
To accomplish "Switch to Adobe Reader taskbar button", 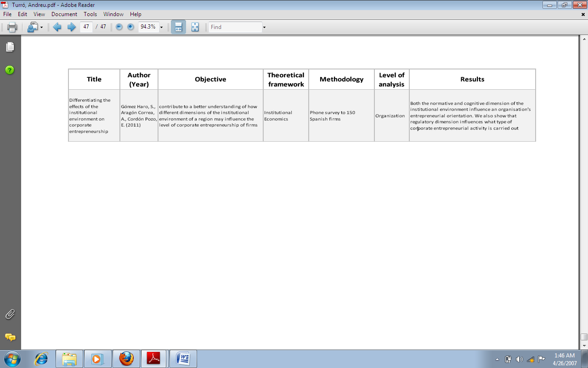I will (x=154, y=358).
